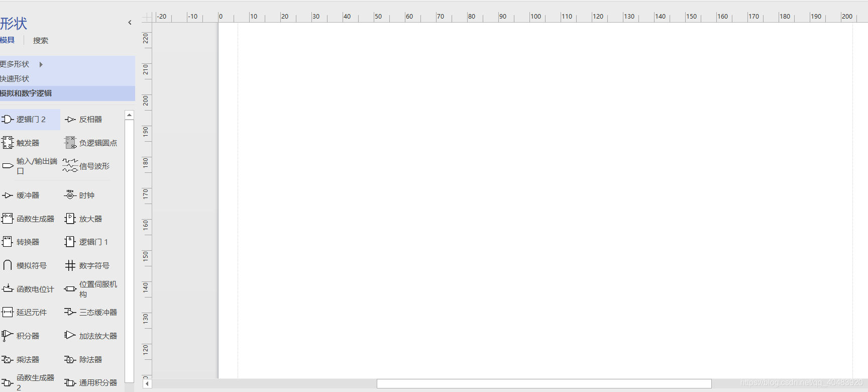The height and width of the screenshot is (392, 868).
Task: Pick the 信号波形 waveform shape
Action: pyautogui.click(x=86, y=166)
